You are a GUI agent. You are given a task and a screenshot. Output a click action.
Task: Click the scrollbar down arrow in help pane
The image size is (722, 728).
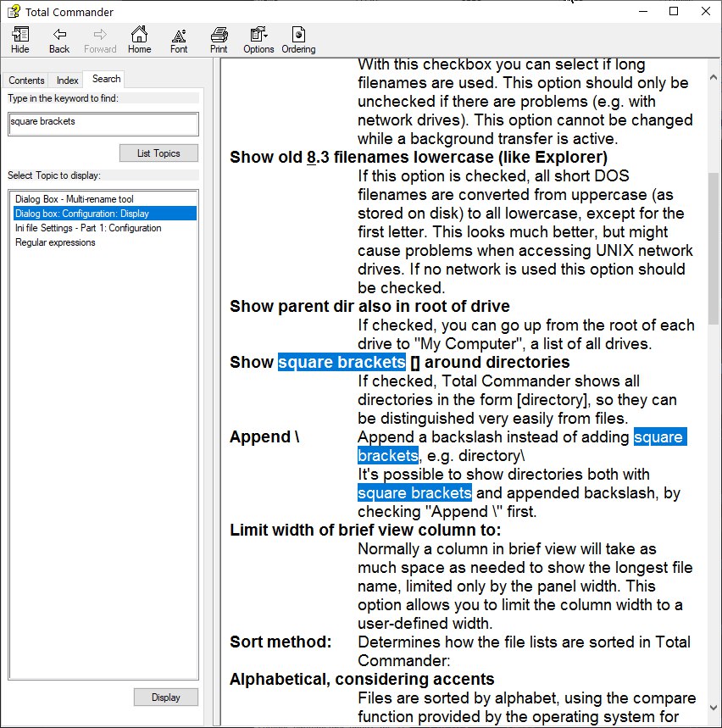click(714, 708)
